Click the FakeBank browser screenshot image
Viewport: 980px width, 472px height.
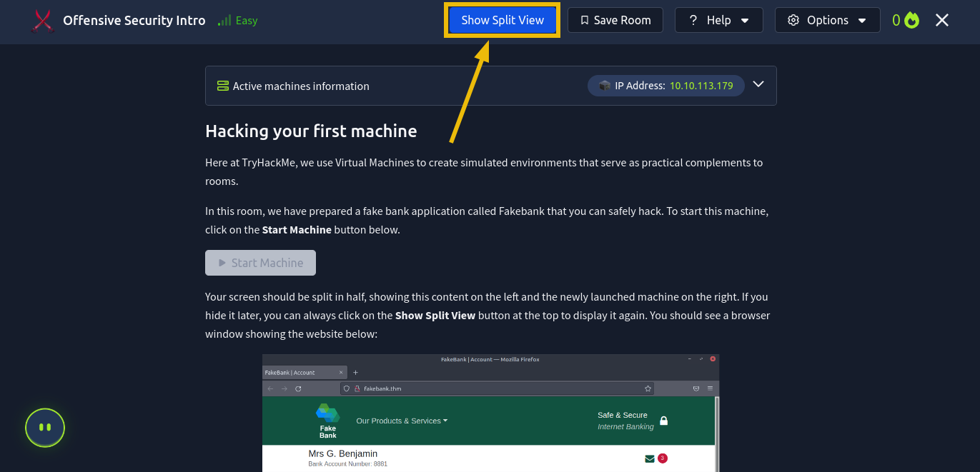coord(490,413)
